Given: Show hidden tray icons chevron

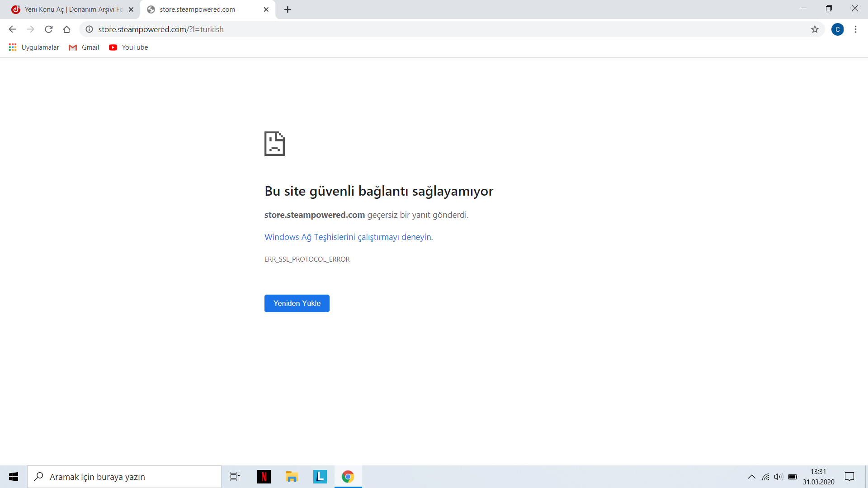Looking at the screenshot, I should [751, 477].
